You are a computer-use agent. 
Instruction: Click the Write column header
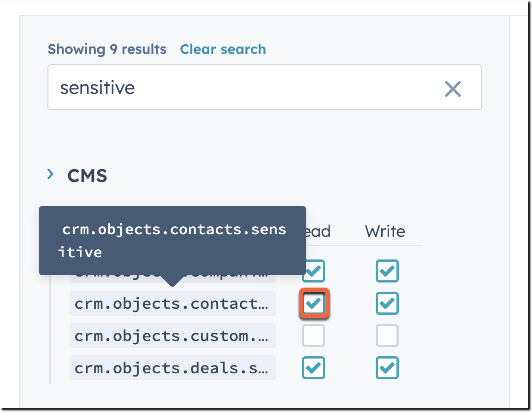[x=385, y=231]
